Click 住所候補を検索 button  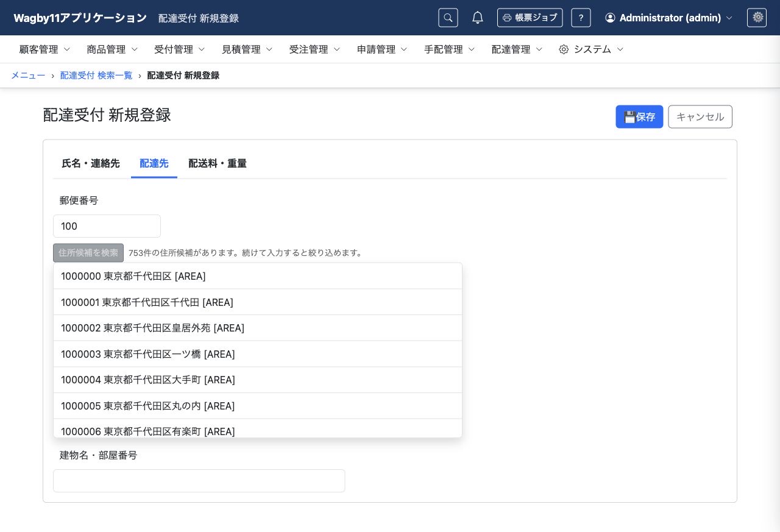[x=88, y=253]
